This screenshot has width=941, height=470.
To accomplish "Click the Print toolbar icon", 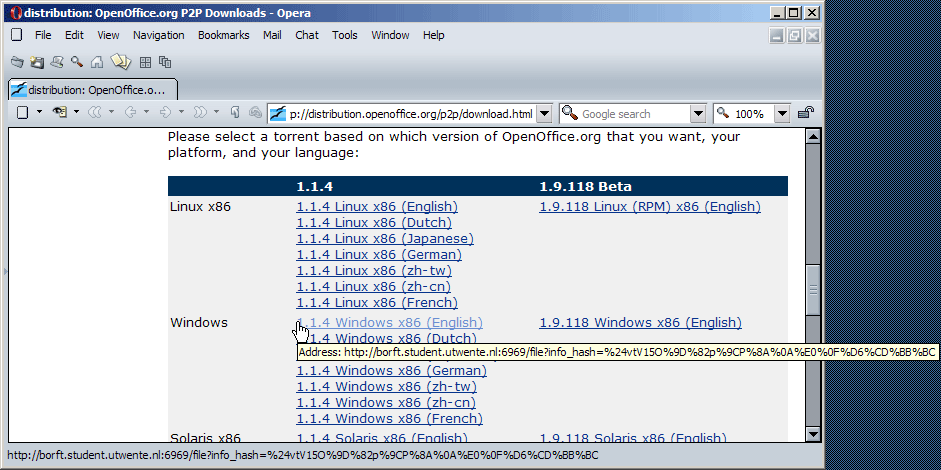I will 57,62.
